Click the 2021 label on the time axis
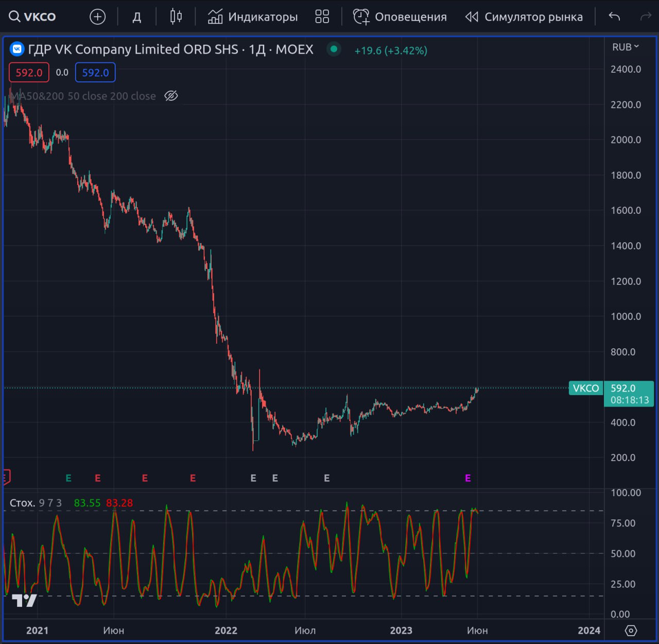The height and width of the screenshot is (644, 659). [37, 631]
